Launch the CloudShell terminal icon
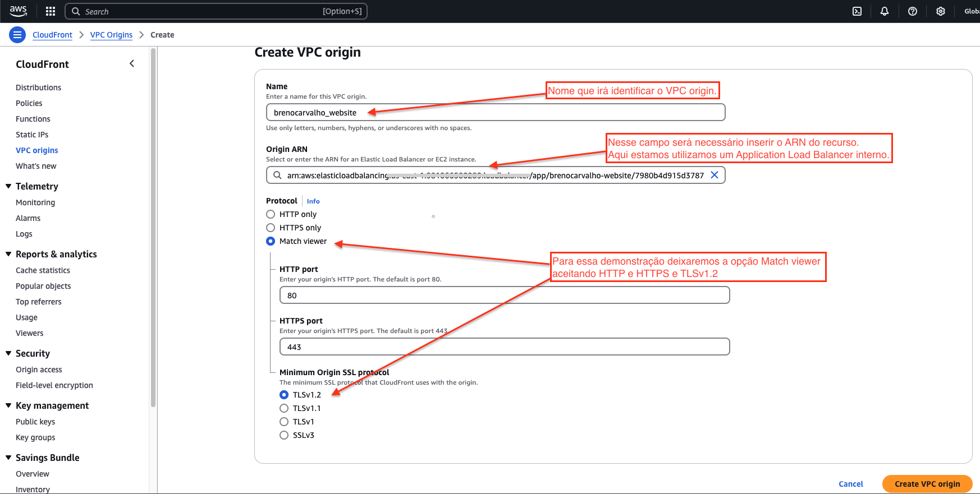Screen dimensions: 980x494 click(857, 11)
